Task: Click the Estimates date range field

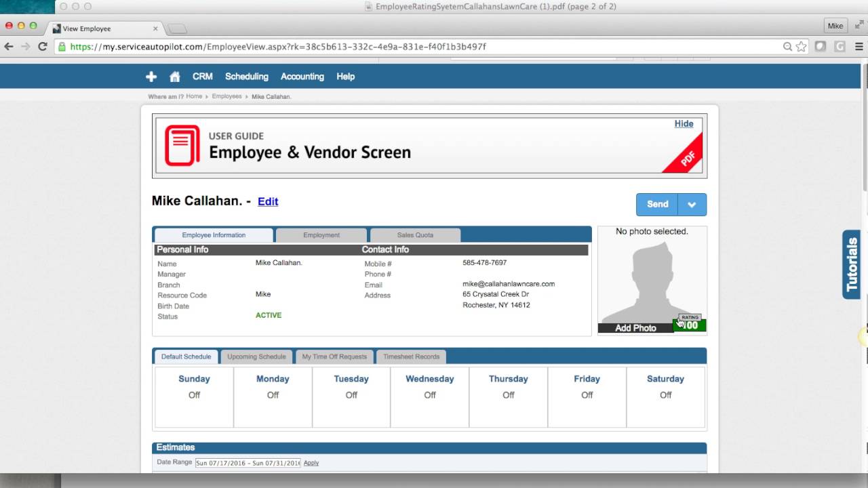Action: [248, 463]
